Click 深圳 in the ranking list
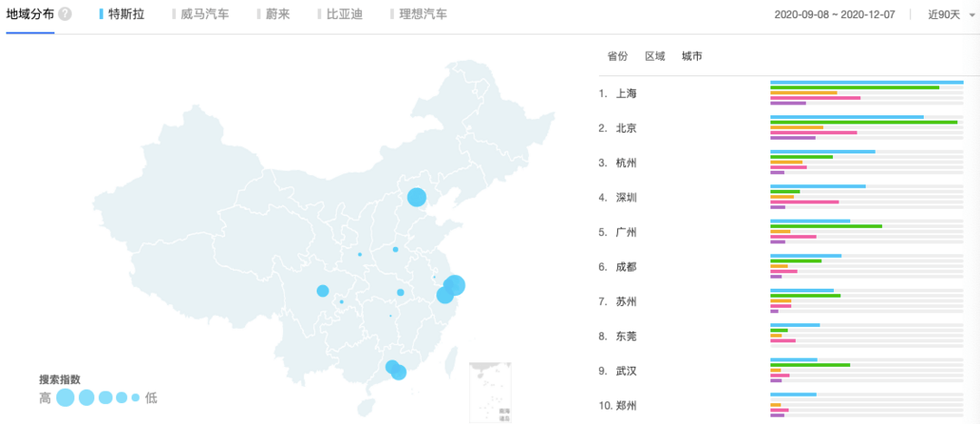This screenshot has height=424, width=980. [626, 198]
